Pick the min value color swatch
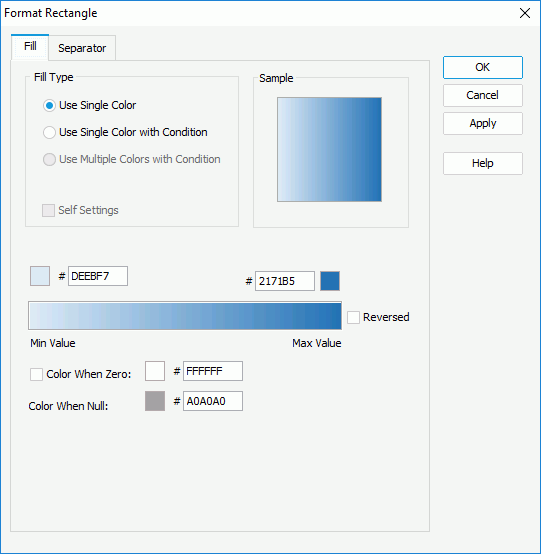This screenshot has width=541, height=554. tap(40, 276)
